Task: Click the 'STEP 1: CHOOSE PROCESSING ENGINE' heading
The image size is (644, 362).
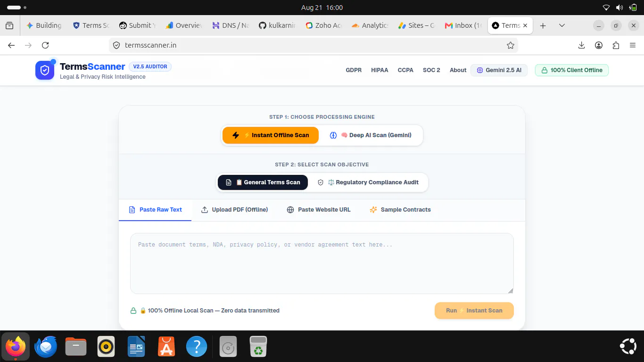Action: pyautogui.click(x=322, y=117)
